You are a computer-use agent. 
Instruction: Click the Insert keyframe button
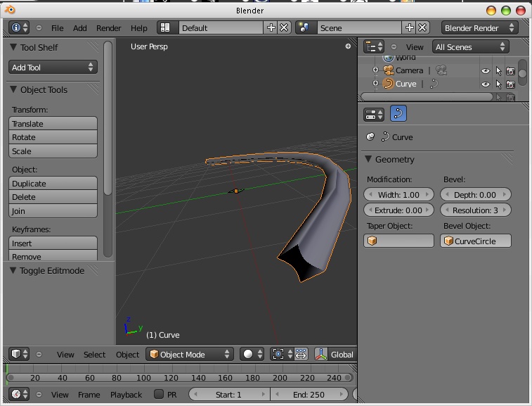(x=53, y=243)
